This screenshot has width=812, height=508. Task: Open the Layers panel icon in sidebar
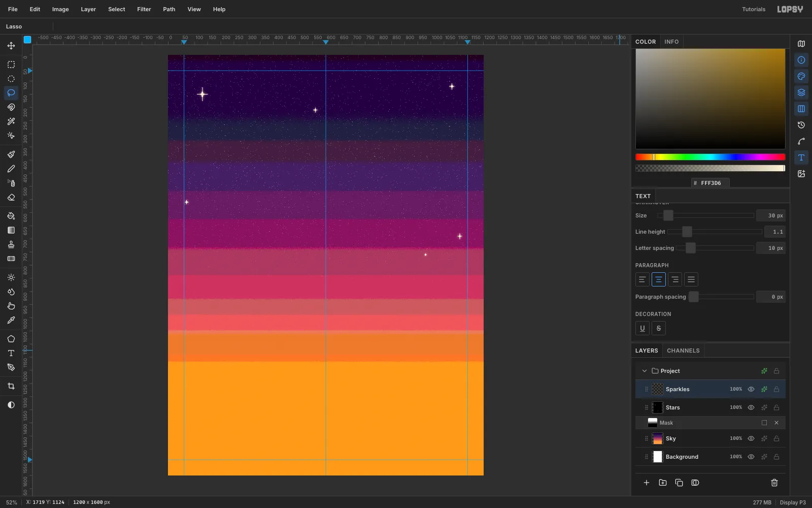[x=801, y=92]
